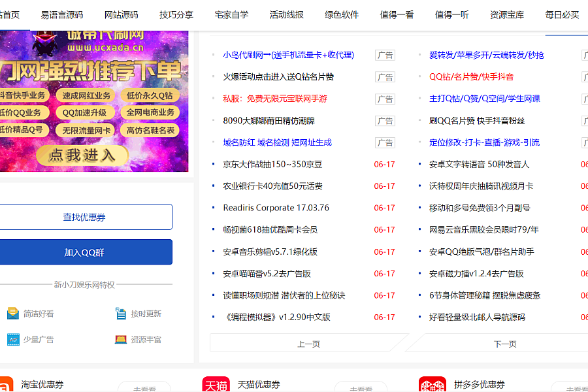Open 值得一看 navigation item
This screenshot has width=588, height=392.
[397, 15]
